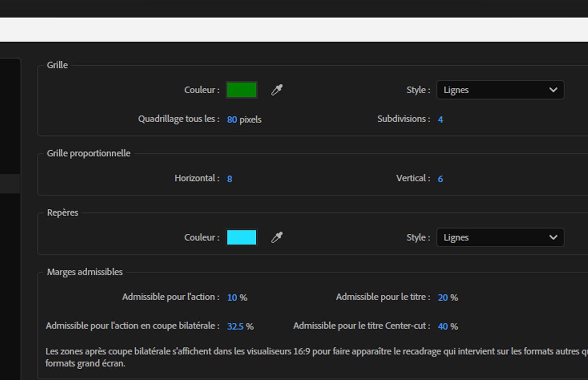Click the Repères section label
Screen dimensions: 588x380
(x=63, y=213)
